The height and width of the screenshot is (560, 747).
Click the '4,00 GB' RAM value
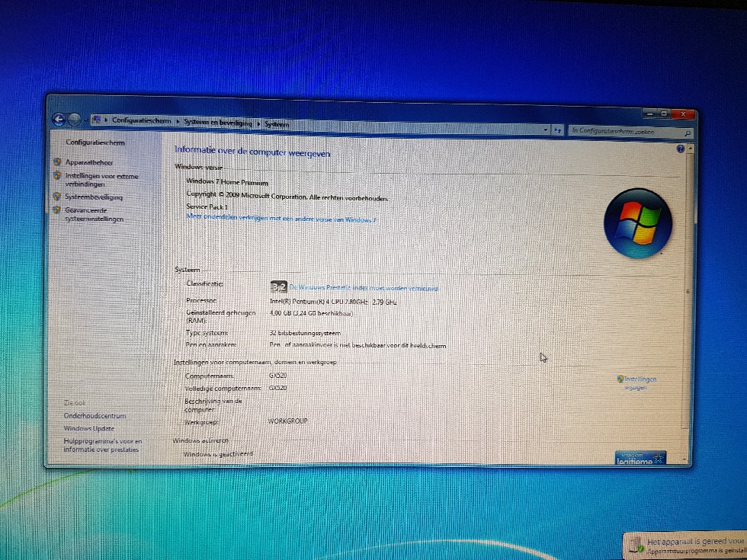[311, 313]
